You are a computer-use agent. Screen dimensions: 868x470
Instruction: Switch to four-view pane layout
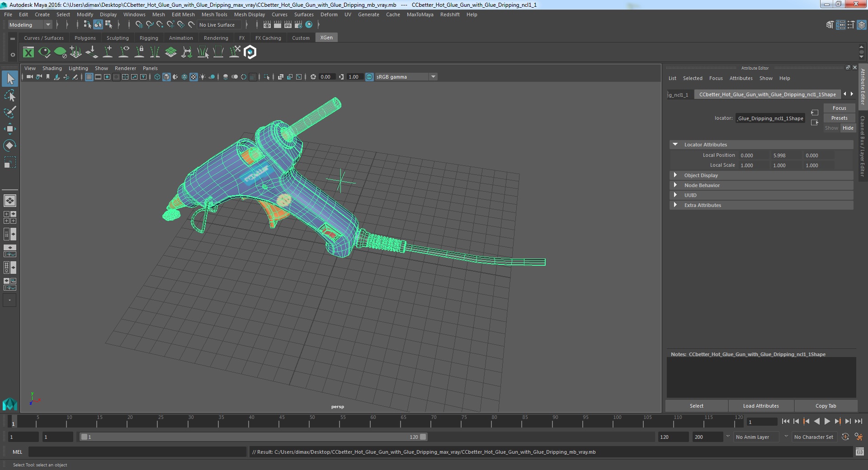(x=10, y=217)
